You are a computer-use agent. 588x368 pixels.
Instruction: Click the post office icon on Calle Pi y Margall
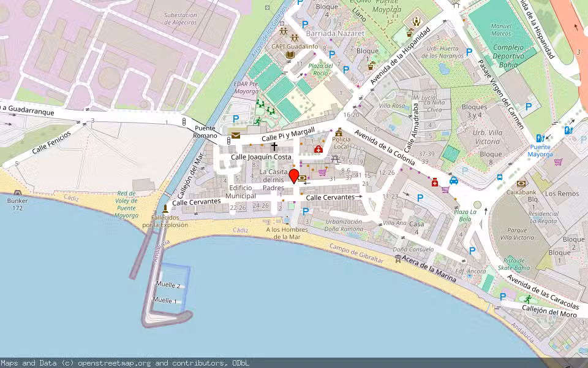click(236, 136)
